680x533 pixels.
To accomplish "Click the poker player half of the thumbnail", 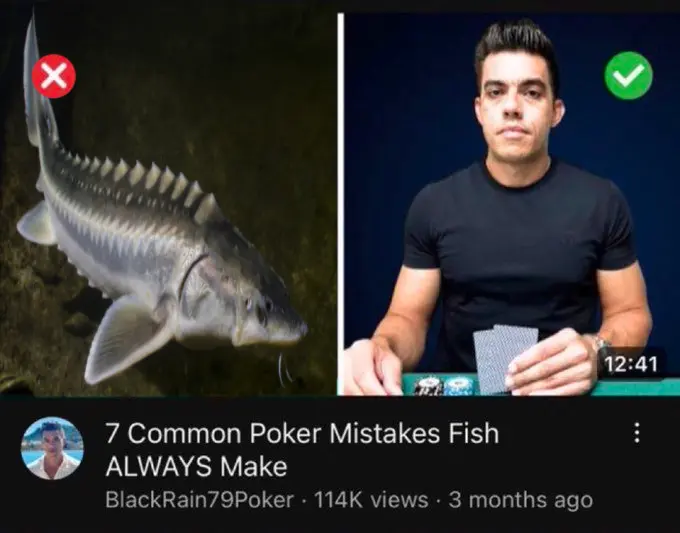I will 512,204.
